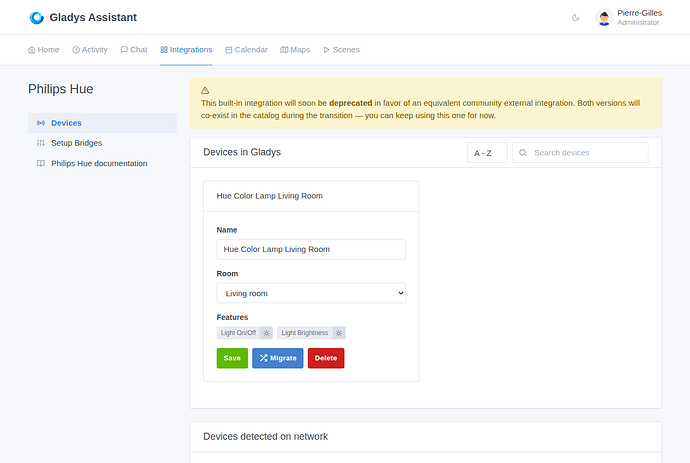The height and width of the screenshot is (463, 690).
Task: Migrate the Hue Color Lamp device
Action: click(278, 358)
